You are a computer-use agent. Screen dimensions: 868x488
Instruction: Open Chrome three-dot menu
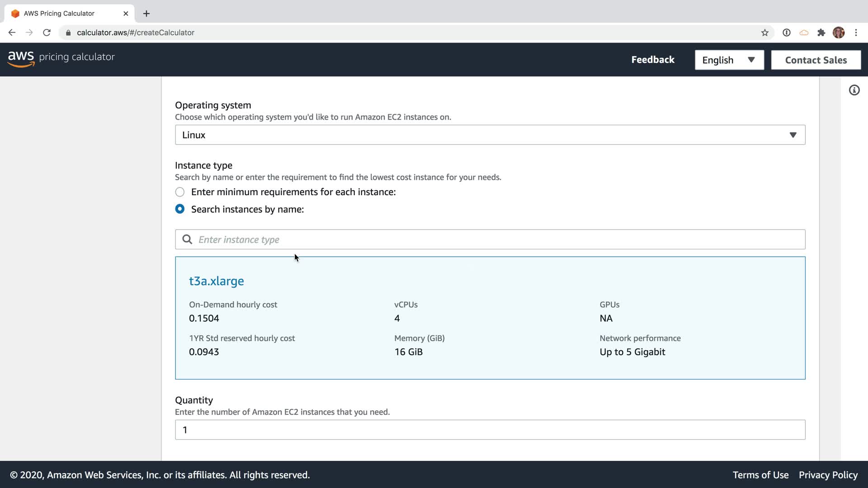856,33
